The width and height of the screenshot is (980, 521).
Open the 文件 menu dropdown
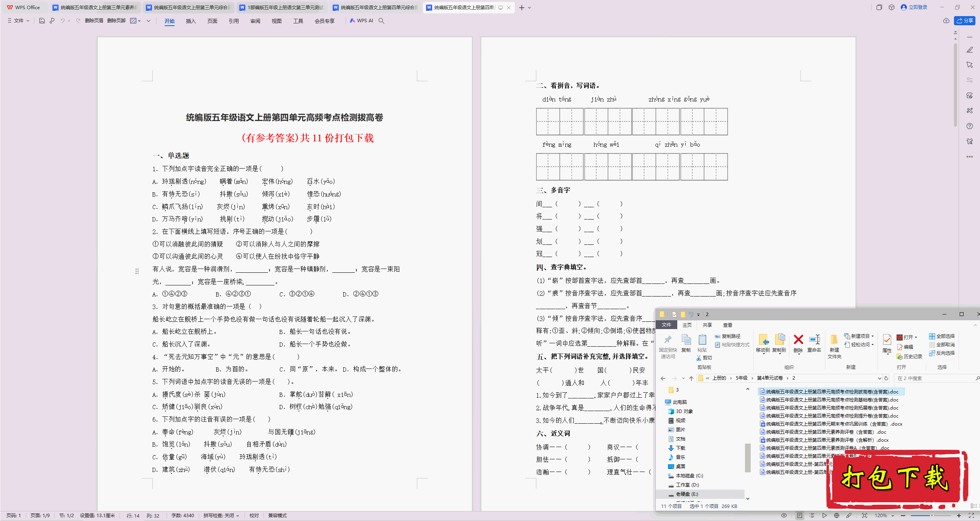18,21
